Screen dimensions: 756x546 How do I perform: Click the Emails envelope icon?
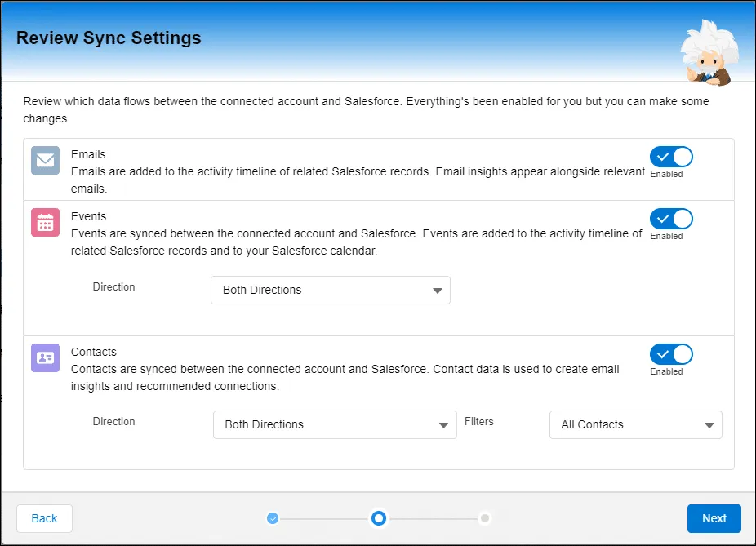pyautogui.click(x=45, y=161)
